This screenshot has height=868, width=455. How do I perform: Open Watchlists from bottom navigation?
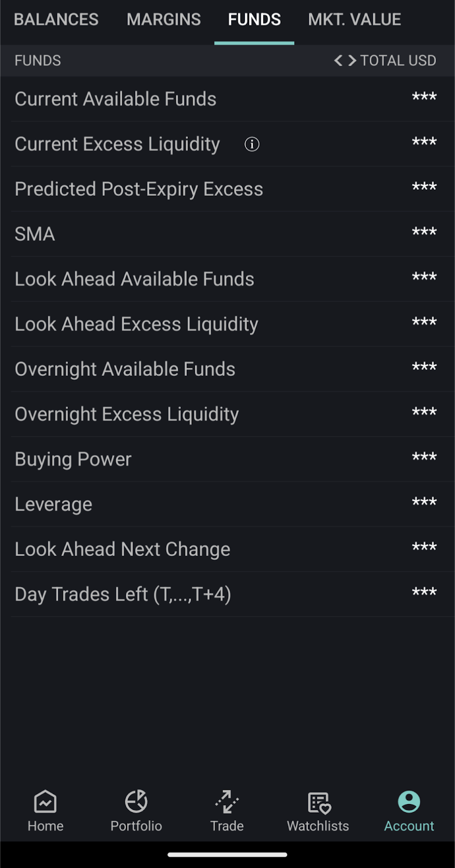tap(318, 810)
